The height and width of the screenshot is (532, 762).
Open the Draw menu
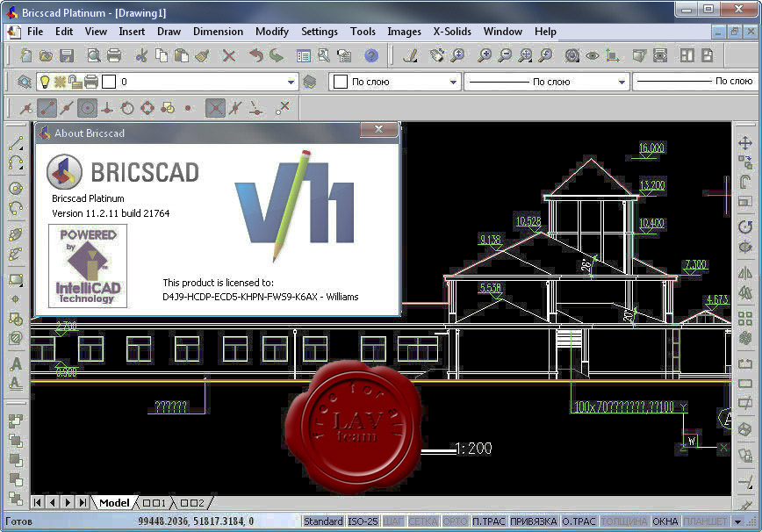click(x=169, y=32)
